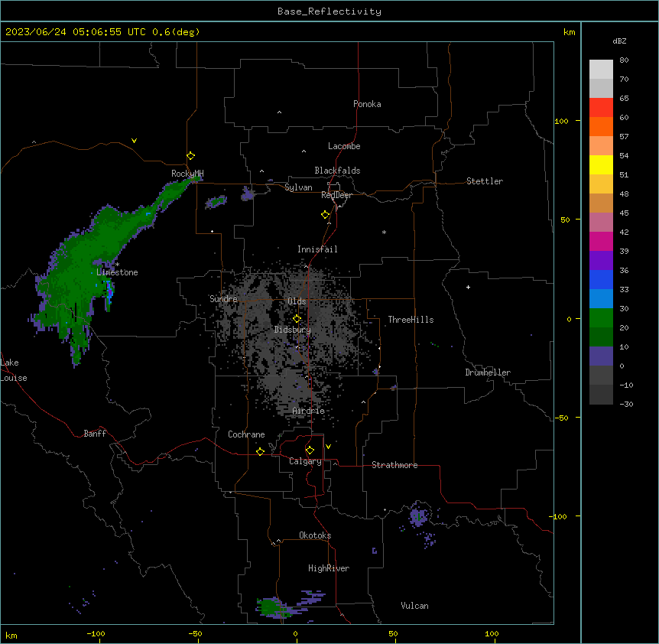Click the Okotoks label
The image size is (659, 644).
tap(315, 535)
